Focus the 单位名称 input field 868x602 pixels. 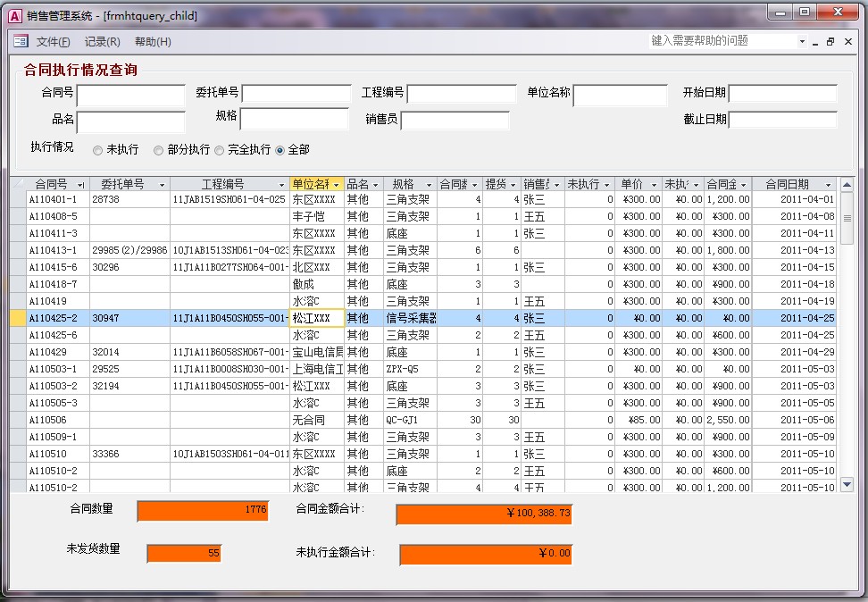pyautogui.click(x=620, y=96)
